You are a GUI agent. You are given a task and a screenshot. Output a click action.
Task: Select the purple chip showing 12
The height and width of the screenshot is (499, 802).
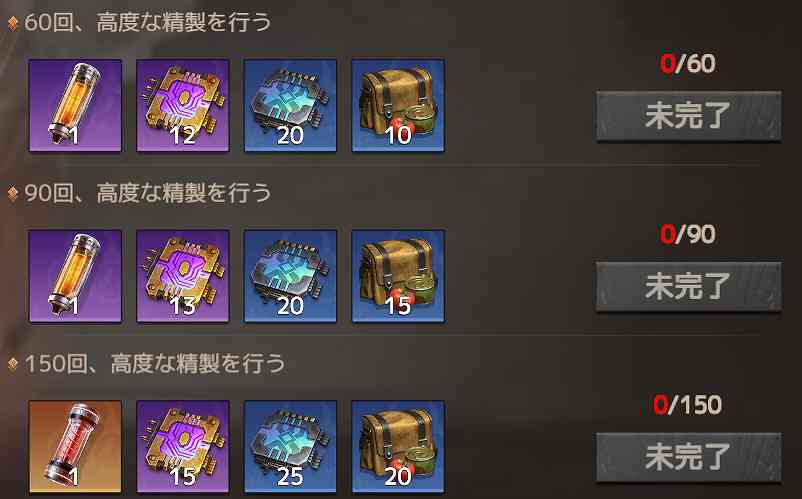[183, 105]
